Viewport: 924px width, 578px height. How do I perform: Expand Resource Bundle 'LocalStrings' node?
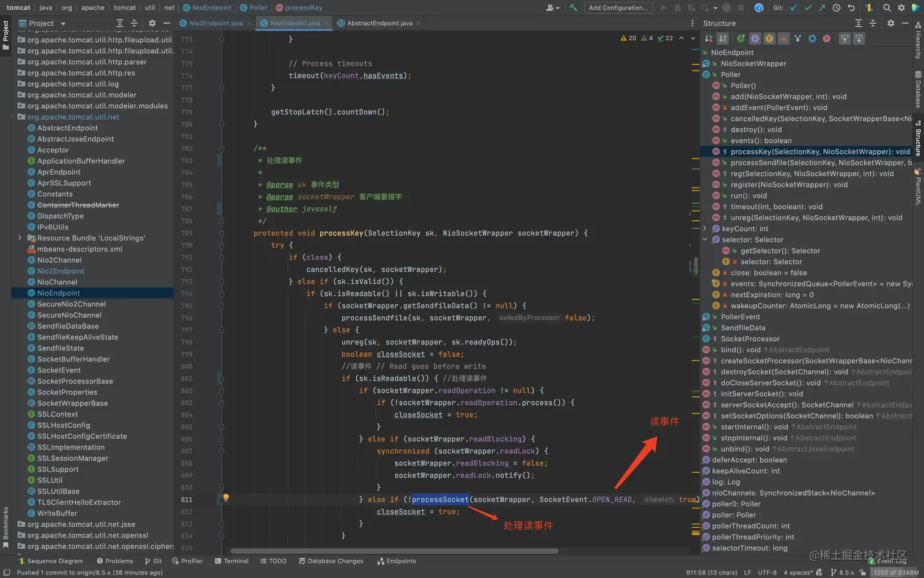pos(20,238)
